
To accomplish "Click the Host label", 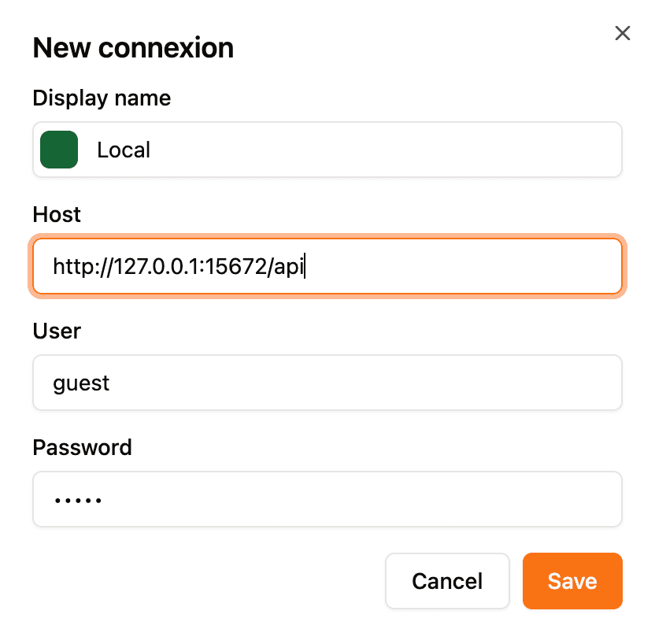I will [56, 214].
